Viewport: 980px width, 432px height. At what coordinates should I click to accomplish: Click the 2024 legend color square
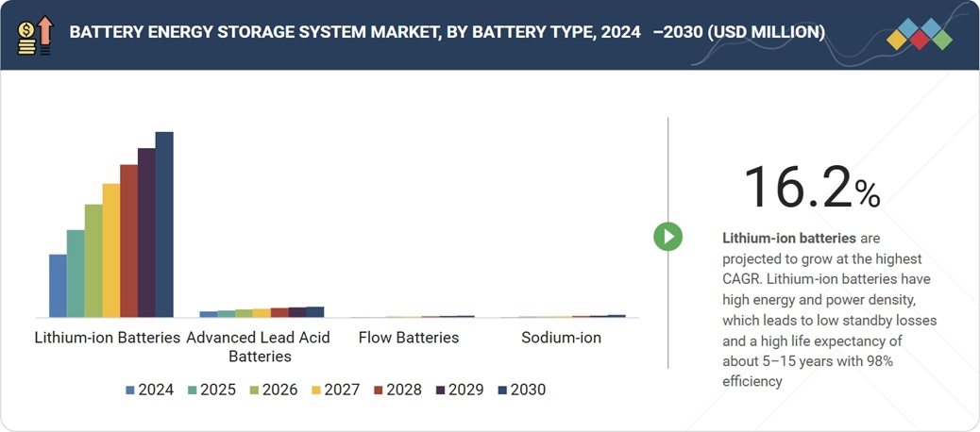point(131,390)
